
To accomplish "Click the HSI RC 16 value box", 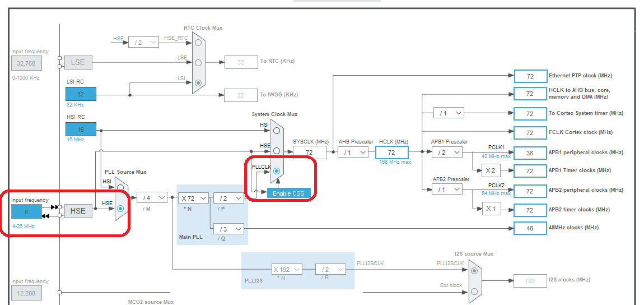I will [81, 130].
